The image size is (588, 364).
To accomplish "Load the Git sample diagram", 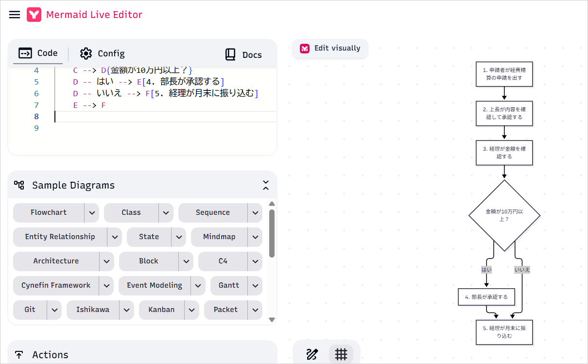I will tap(30, 310).
